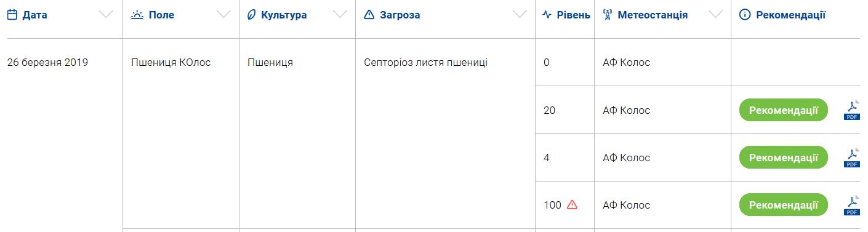Click the pulse icon beside Рівень header
The image size is (868, 232).
547,15
